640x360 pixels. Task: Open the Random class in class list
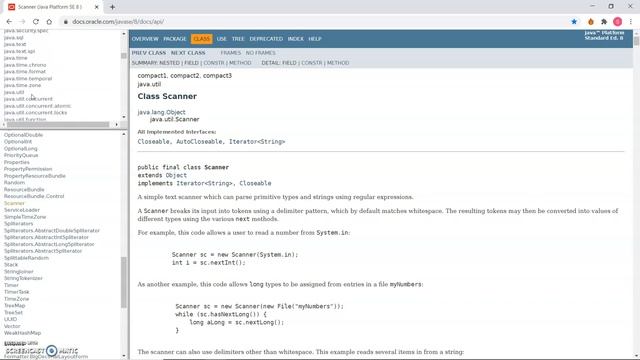pos(14,182)
